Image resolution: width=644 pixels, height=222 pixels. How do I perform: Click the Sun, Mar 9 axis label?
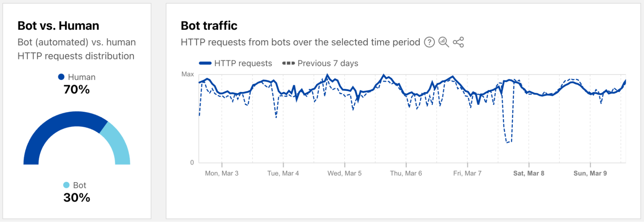tap(590, 173)
